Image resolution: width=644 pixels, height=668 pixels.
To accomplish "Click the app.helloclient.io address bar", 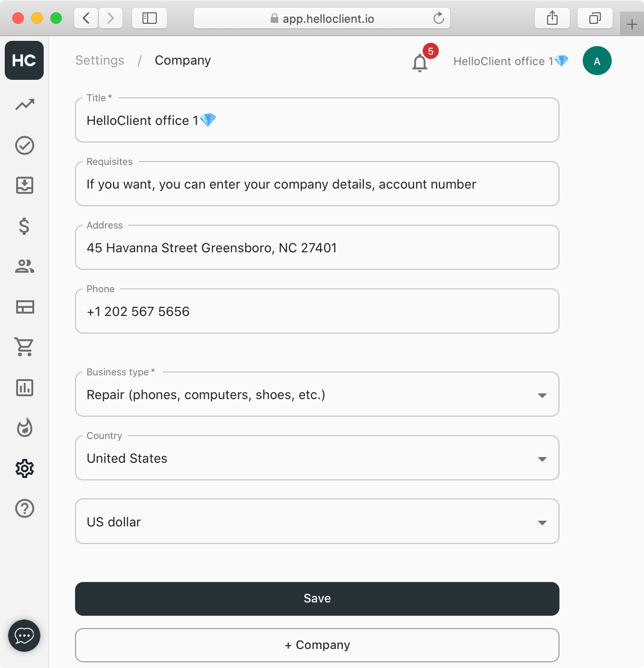I will (x=322, y=19).
